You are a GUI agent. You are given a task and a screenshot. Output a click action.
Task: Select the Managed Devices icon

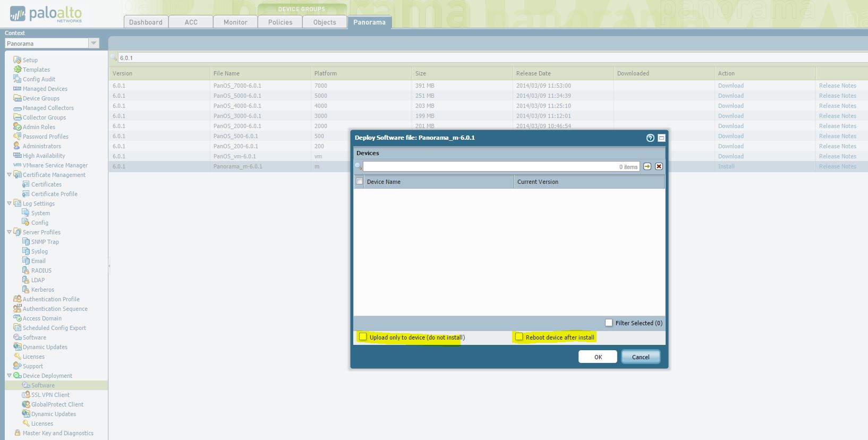tap(17, 89)
